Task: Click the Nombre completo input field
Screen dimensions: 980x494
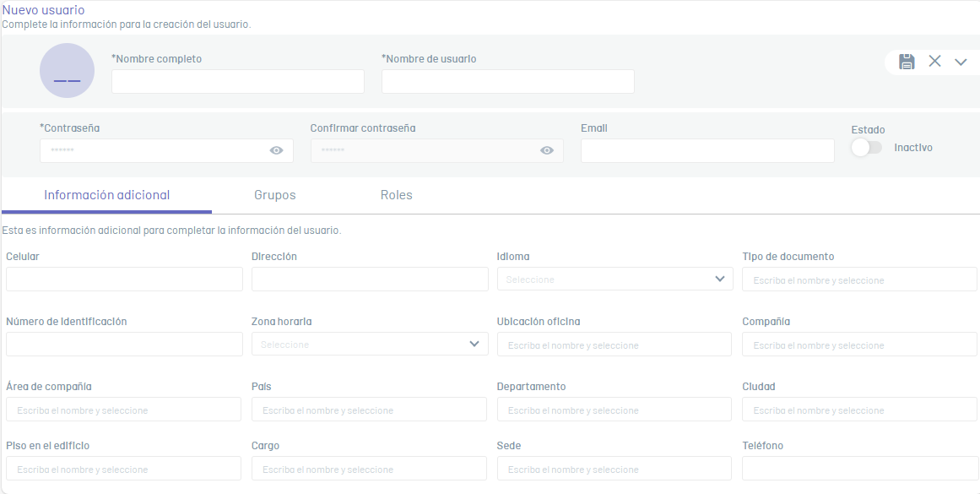Action: click(237, 81)
